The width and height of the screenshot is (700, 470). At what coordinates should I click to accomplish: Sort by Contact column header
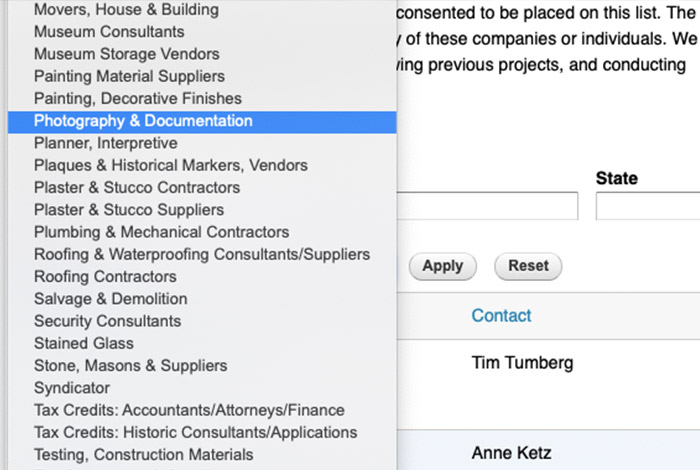click(x=501, y=315)
